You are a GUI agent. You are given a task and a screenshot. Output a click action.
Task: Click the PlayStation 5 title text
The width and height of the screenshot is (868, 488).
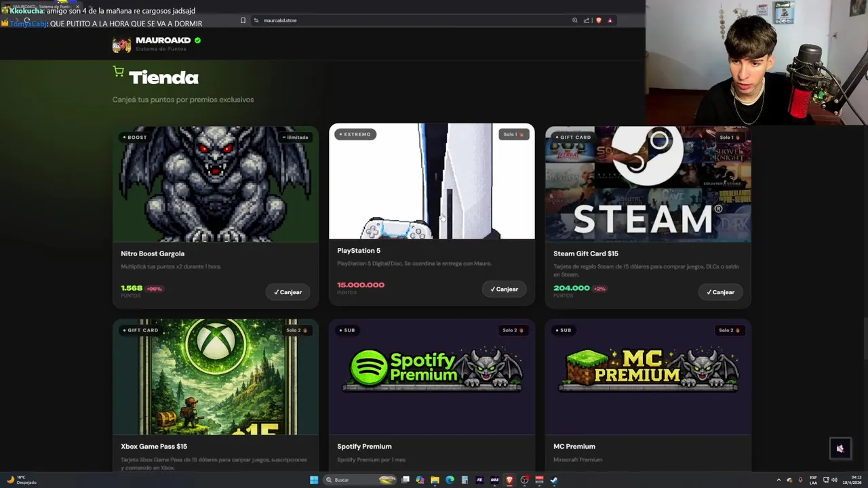point(359,251)
